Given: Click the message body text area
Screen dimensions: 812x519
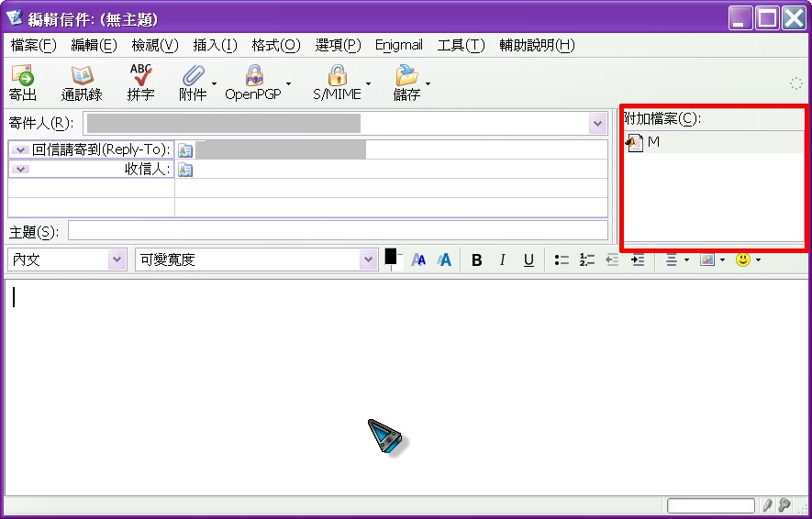Looking at the screenshot, I should [406, 387].
